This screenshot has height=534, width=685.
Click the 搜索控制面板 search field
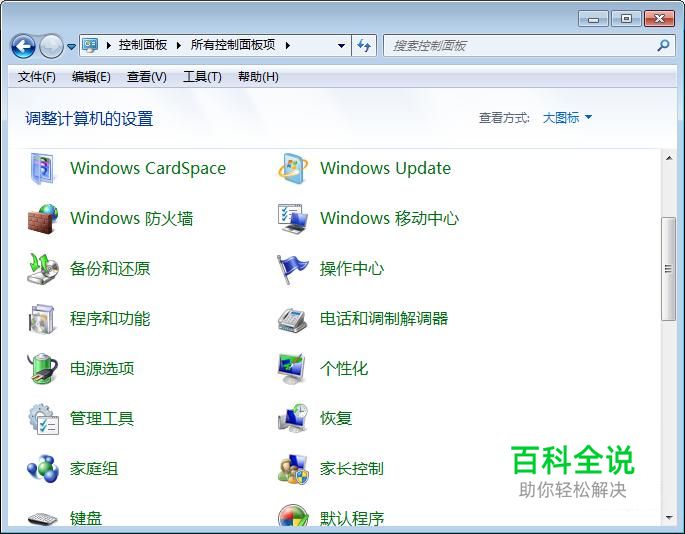point(520,45)
